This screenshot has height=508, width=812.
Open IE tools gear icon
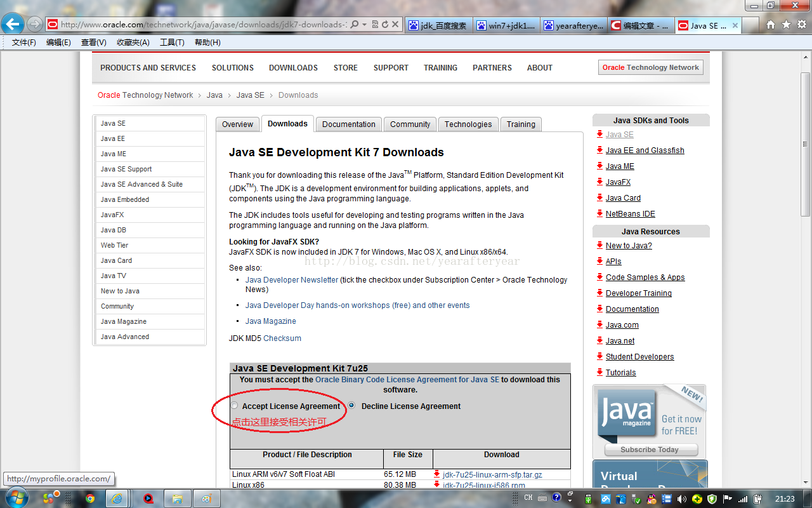pyautogui.click(x=801, y=25)
